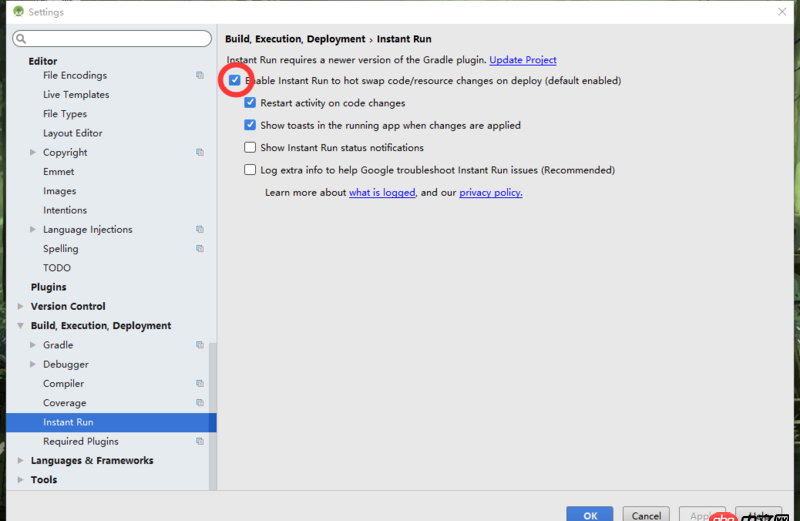800x521 pixels.
Task: Click the project-level icon beside Gradle
Action: click(200, 345)
